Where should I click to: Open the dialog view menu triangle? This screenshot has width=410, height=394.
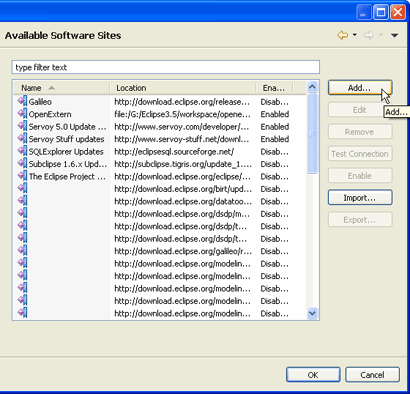pyautogui.click(x=394, y=35)
